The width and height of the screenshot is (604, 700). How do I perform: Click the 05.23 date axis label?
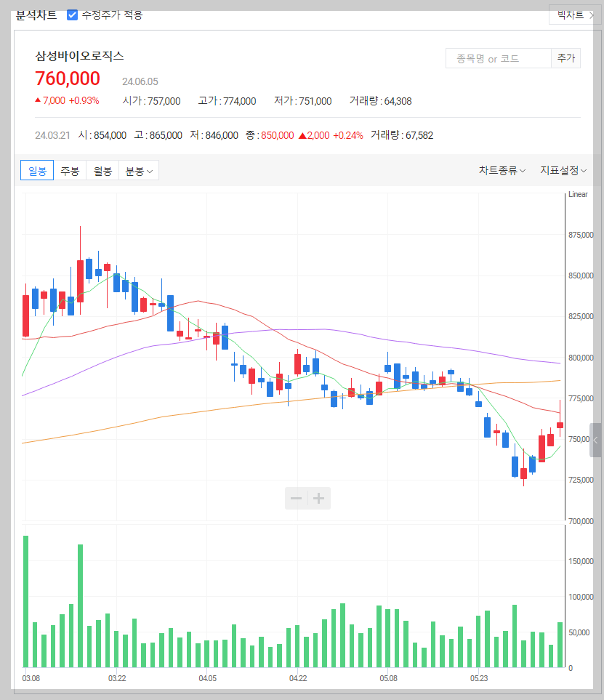pos(479,678)
